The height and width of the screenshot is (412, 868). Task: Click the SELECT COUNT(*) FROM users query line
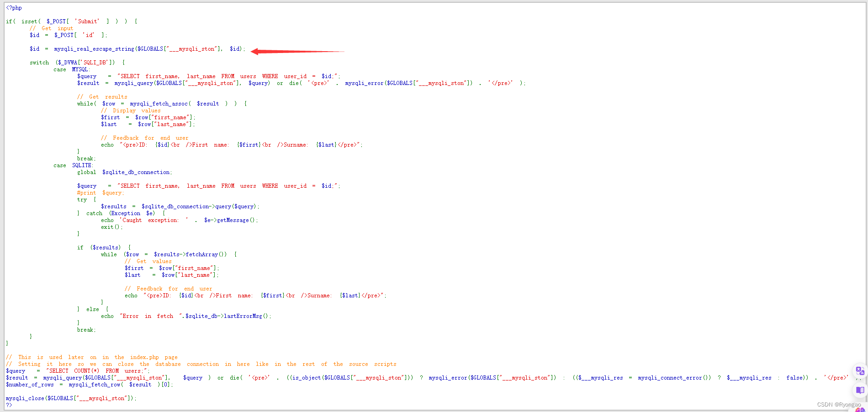coord(78,371)
